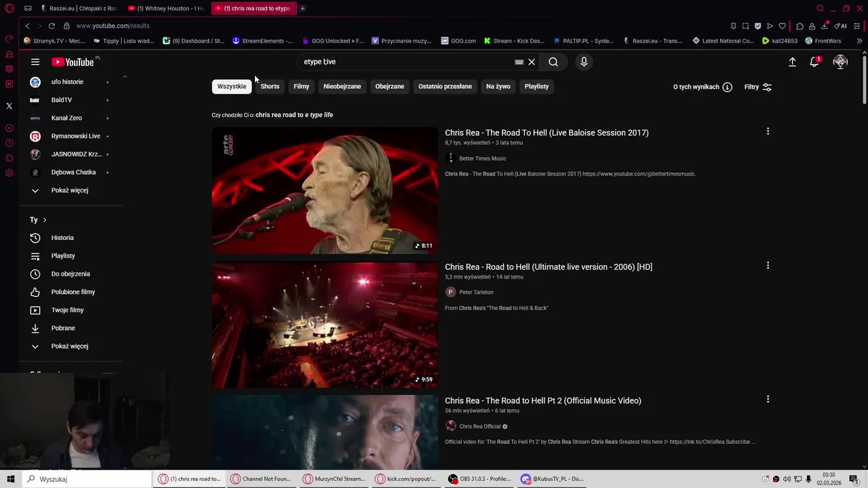Switch to the Raszei.eu browser tab
This screenshot has height=488, width=868.
tap(79, 8)
